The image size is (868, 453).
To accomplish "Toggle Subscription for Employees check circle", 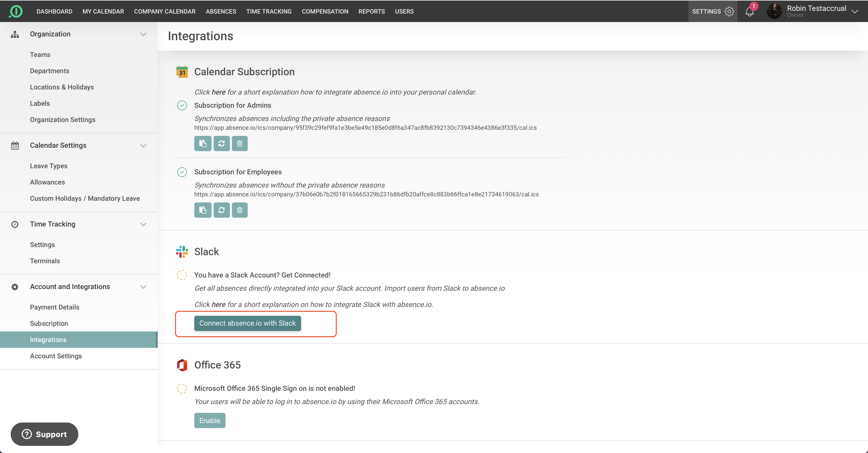I will click(x=182, y=172).
